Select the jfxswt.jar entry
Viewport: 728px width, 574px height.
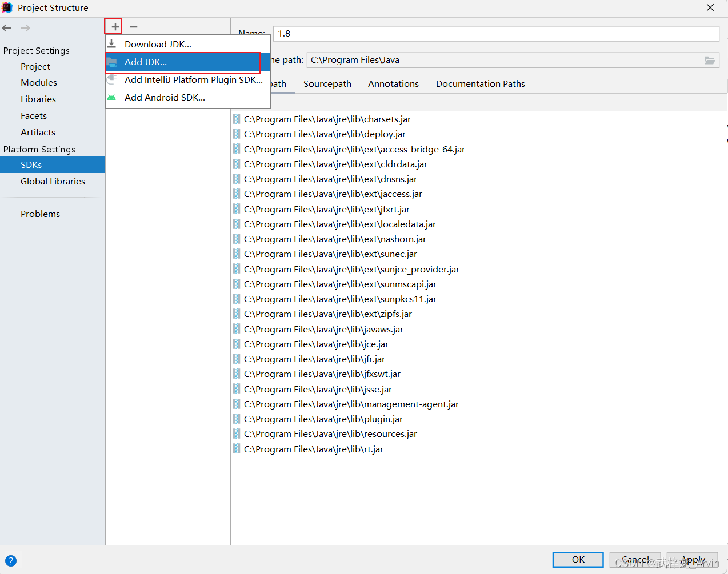(322, 374)
